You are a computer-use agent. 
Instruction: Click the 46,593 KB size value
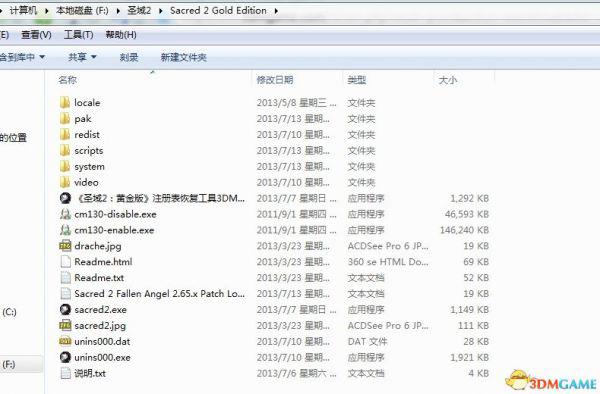coord(467,214)
